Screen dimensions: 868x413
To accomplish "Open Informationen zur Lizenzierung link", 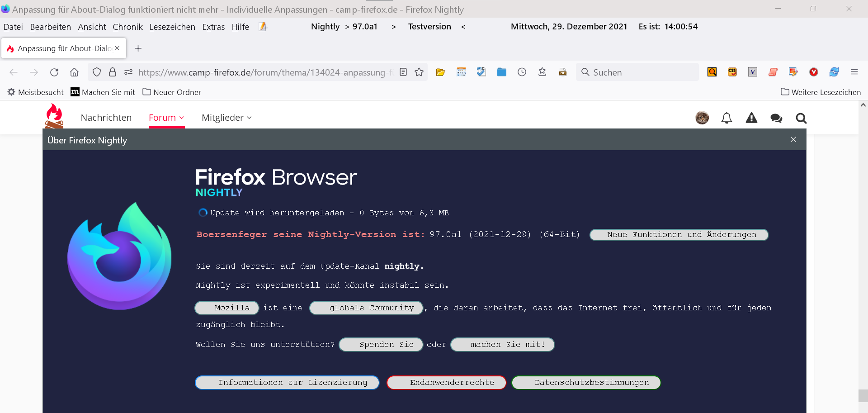I will [287, 383].
